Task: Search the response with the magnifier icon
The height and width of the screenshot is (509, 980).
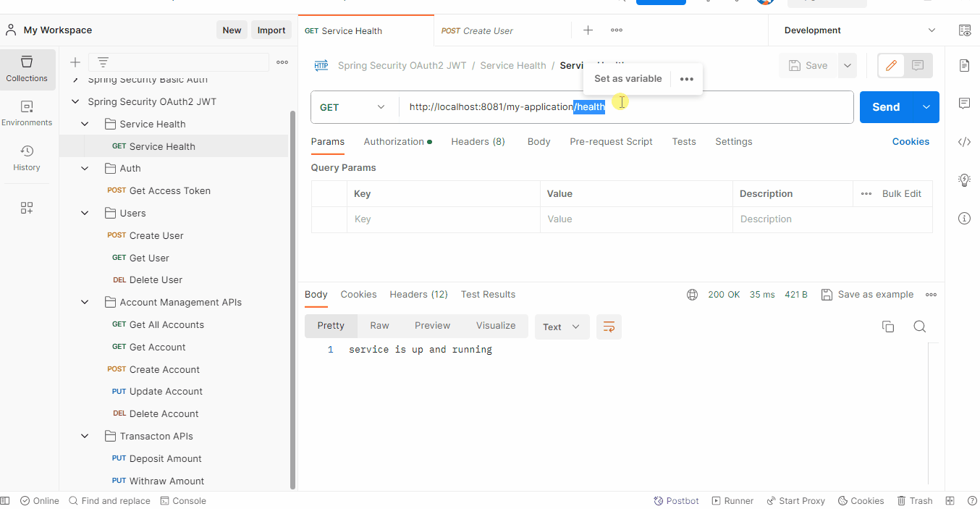Action: (920, 327)
